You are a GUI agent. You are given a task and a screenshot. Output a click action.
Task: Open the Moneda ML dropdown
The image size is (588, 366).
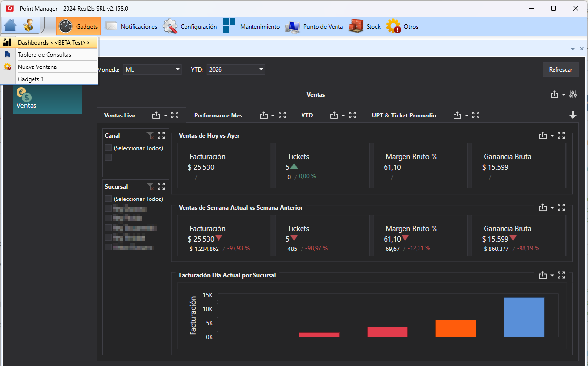[152, 70]
